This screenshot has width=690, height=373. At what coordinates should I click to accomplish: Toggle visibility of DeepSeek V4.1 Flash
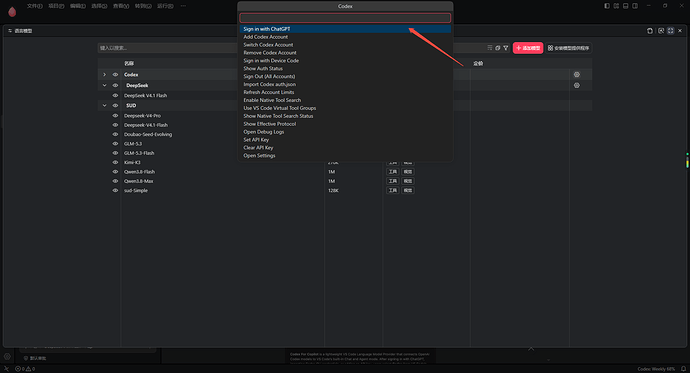point(115,95)
